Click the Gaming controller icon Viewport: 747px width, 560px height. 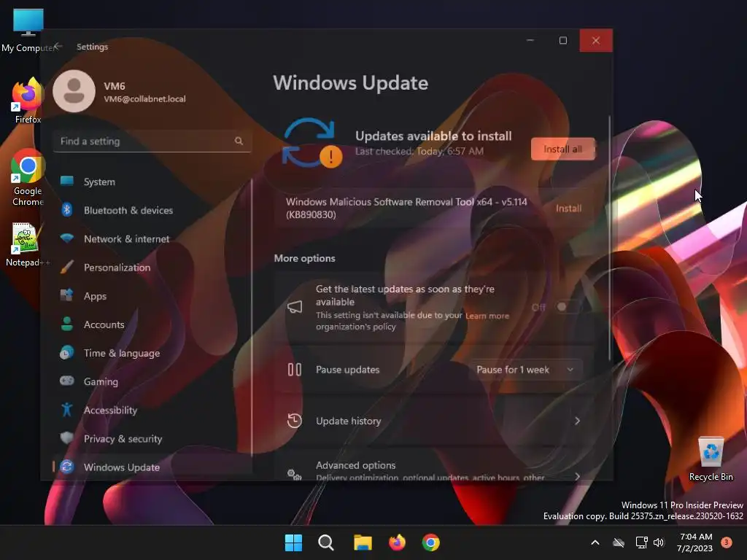click(66, 381)
